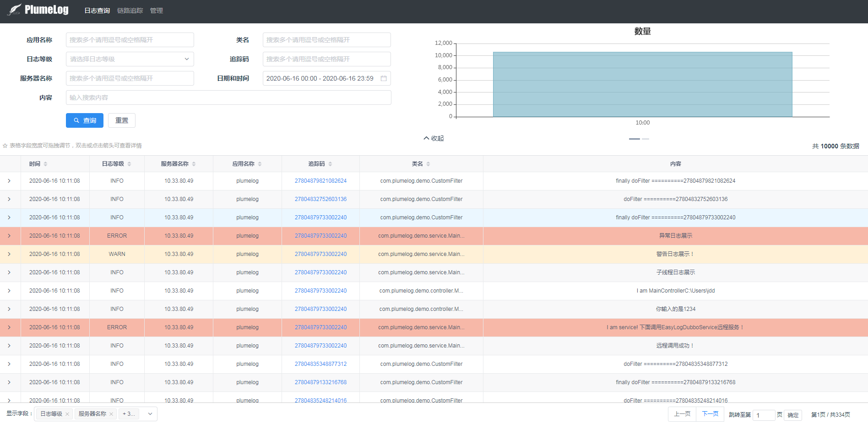Remove the 日志等级 tag from displayed fields
This screenshot has height=424, width=868.
coord(67,414)
